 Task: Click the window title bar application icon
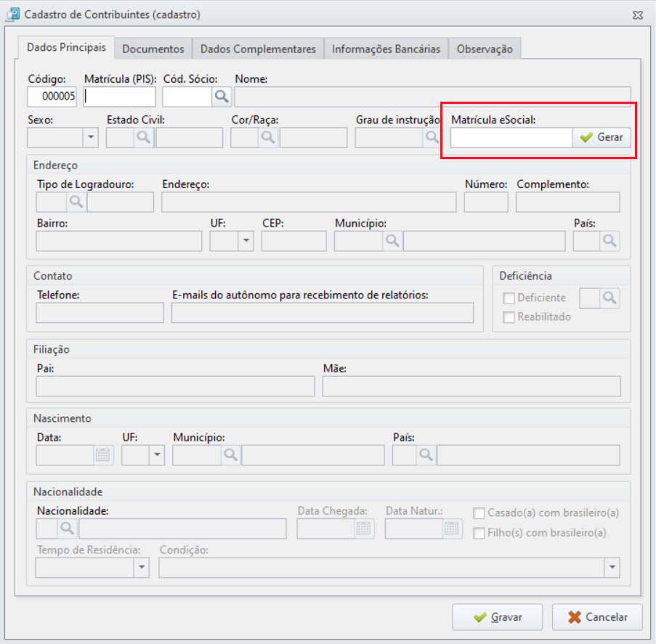click(12, 15)
